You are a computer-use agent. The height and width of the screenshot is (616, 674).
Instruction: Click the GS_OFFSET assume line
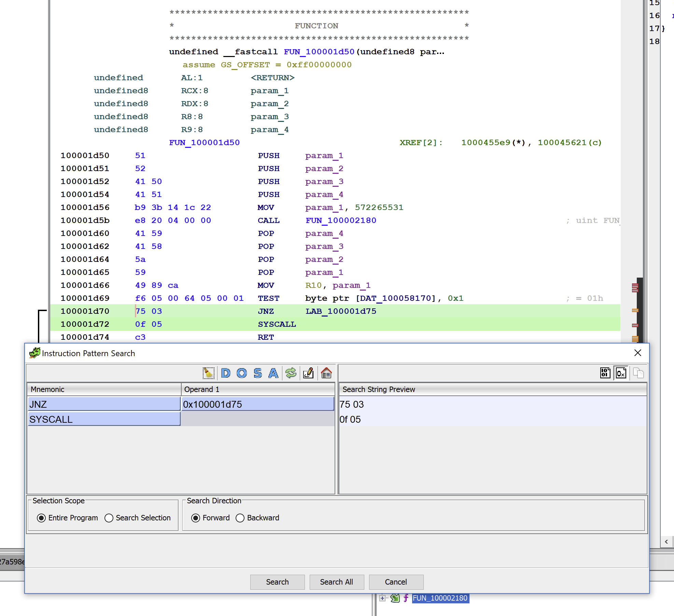pyautogui.click(x=267, y=65)
